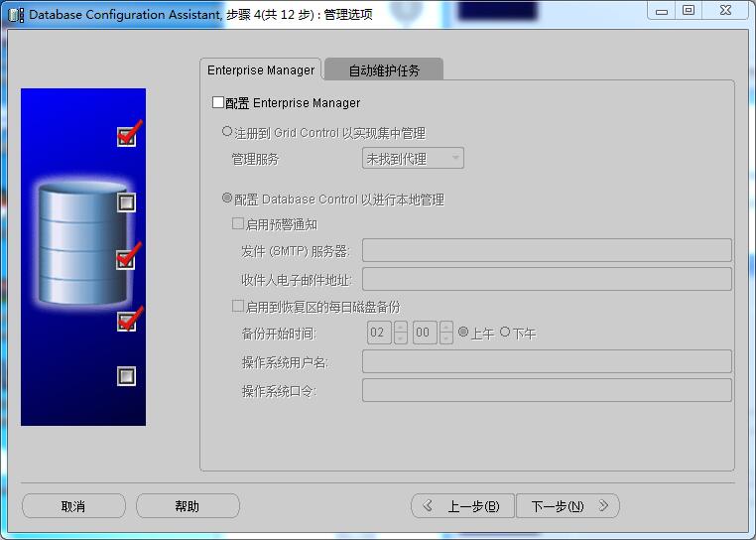
Task: Click the 帮助 button
Action: click(x=188, y=505)
